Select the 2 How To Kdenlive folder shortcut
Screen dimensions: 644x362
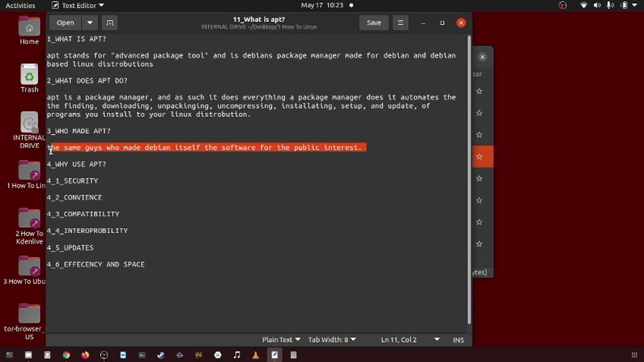29,226
